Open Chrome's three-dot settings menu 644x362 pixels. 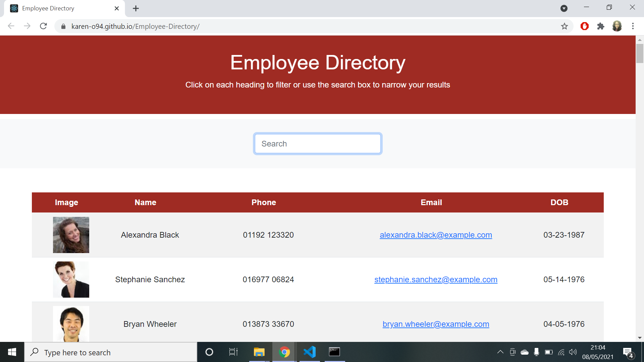[633, 26]
